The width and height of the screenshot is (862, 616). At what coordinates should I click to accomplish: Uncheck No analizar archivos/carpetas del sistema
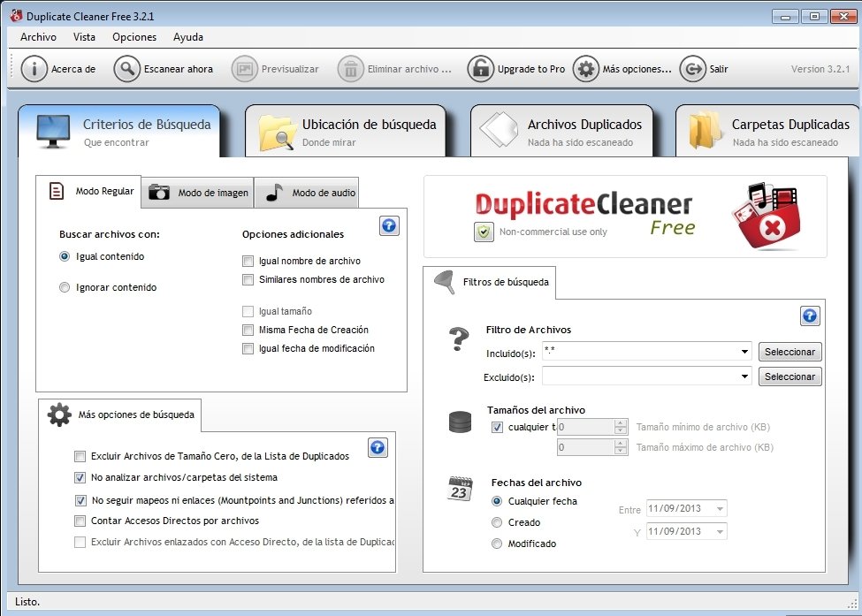tap(80, 477)
